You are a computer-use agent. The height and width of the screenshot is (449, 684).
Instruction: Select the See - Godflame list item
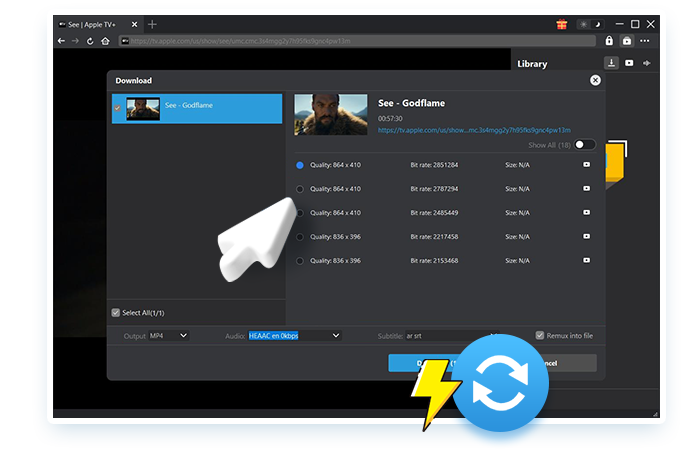click(x=197, y=109)
